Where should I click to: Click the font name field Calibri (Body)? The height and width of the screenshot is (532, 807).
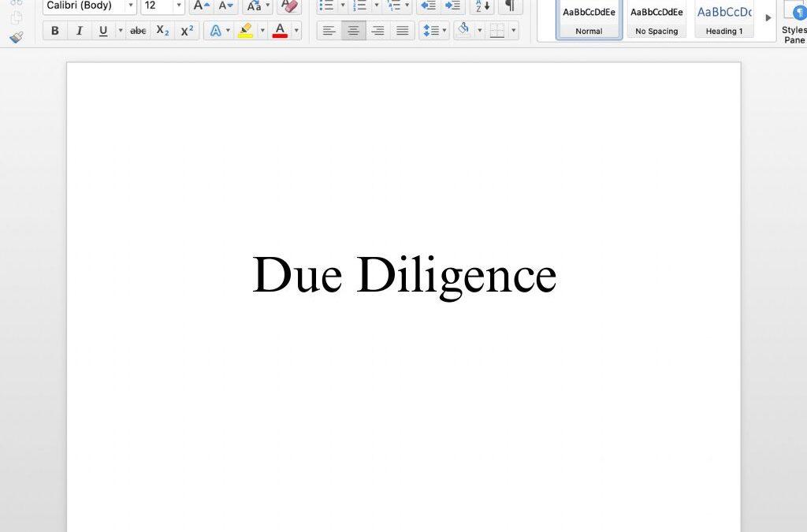(x=84, y=6)
